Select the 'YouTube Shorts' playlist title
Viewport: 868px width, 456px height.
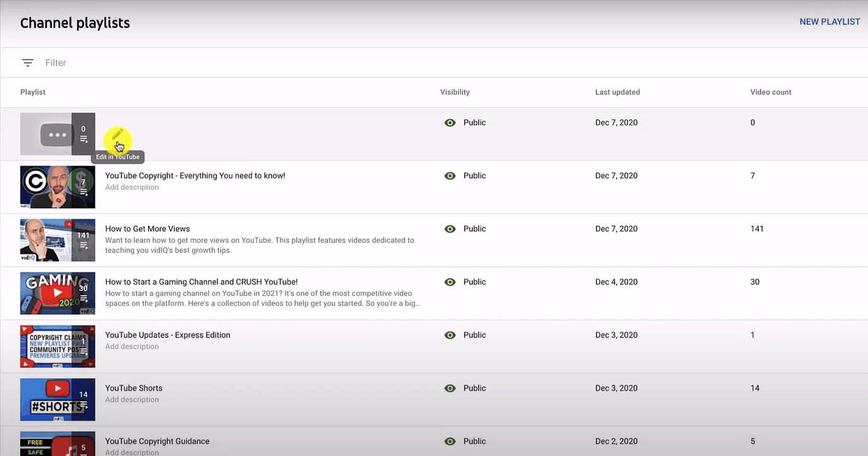(134, 388)
